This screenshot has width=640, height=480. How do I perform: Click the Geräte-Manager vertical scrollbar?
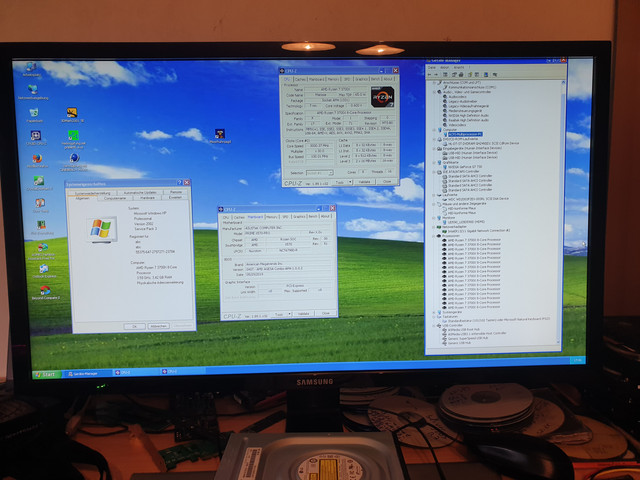pos(561,212)
